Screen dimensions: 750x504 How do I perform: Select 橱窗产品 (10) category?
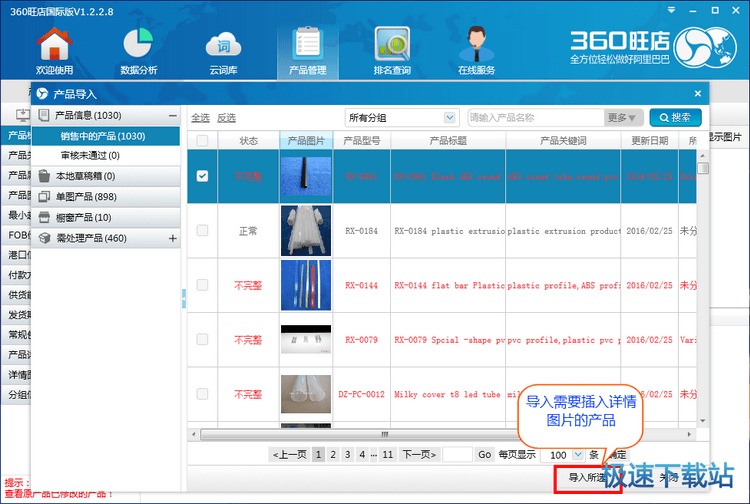click(106, 218)
